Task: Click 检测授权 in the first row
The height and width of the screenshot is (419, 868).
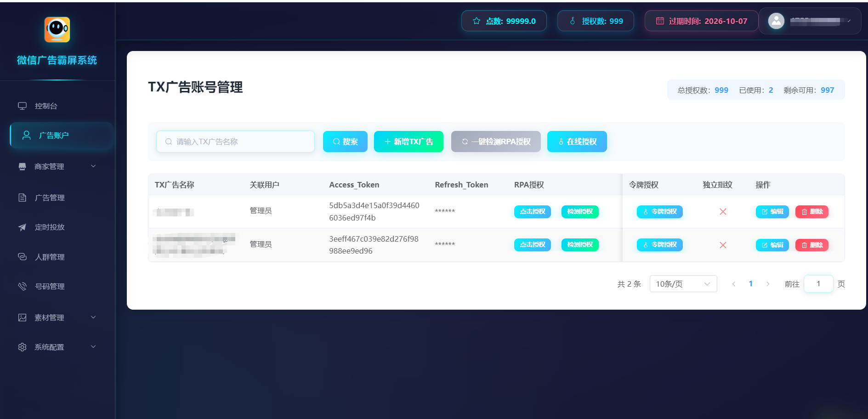Action: click(580, 212)
